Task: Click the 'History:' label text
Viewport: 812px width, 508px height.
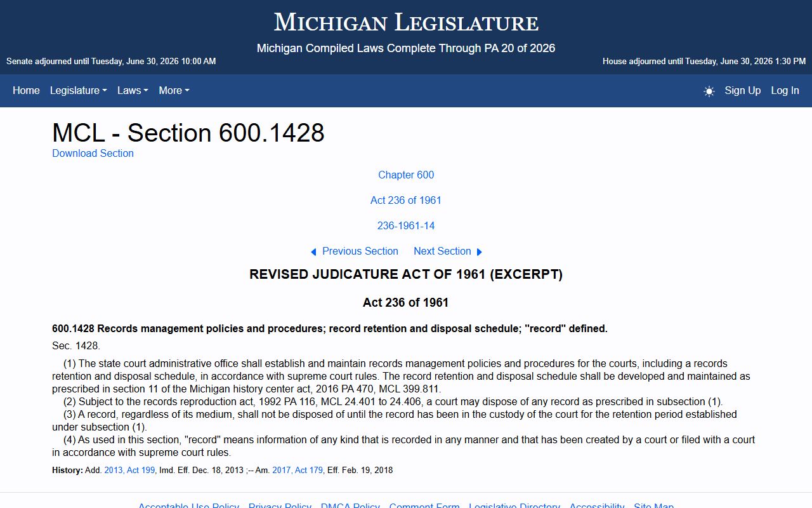Action: tap(67, 471)
